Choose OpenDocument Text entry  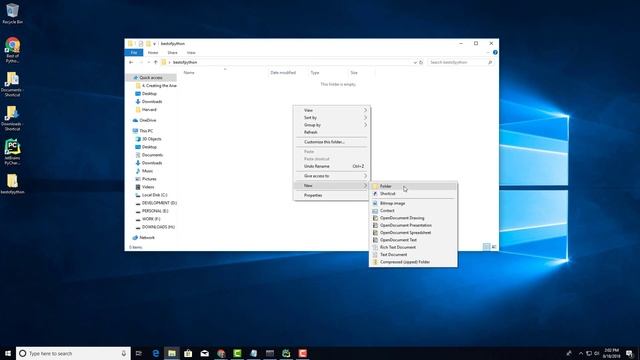[413, 240]
